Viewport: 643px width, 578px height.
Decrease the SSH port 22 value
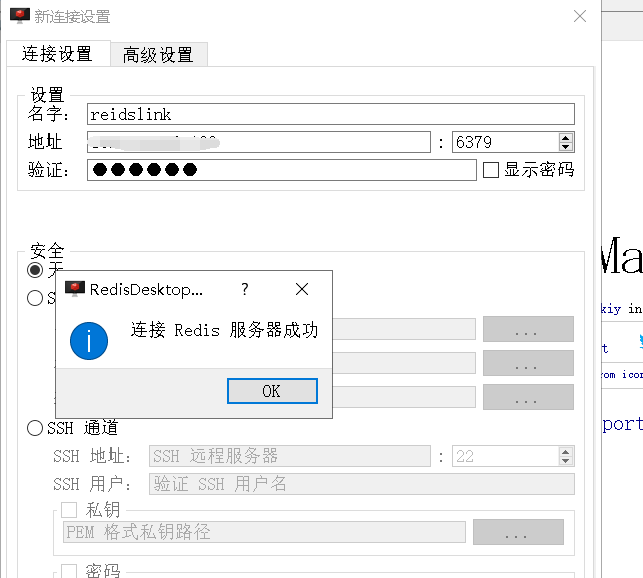click(566, 461)
